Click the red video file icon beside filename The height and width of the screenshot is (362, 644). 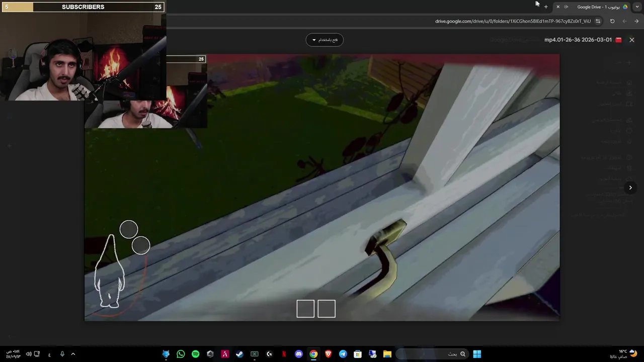click(x=618, y=40)
